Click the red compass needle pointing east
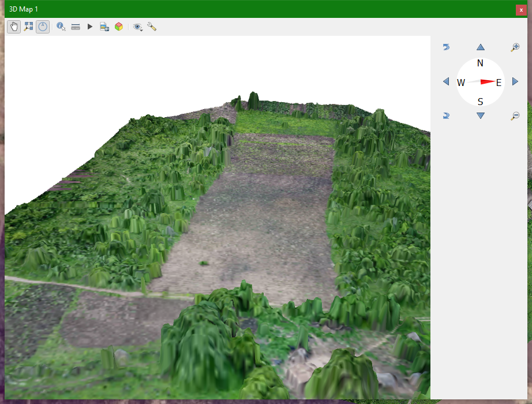The width and height of the screenshot is (532, 404). 488,81
